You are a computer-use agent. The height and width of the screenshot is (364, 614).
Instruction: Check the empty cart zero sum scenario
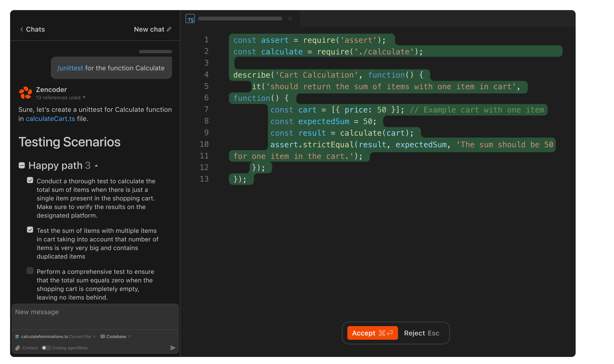pyautogui.click(x=30, y=271)
